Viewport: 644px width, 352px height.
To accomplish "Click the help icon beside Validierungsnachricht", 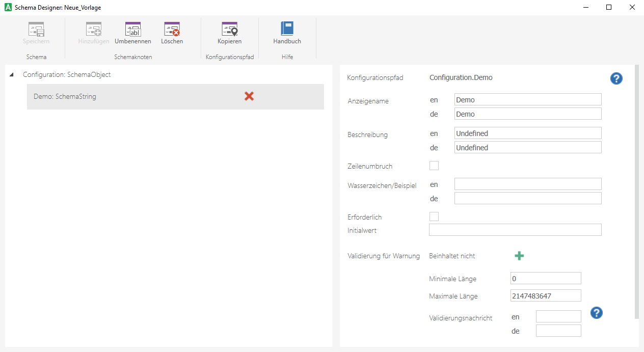I will tap(596, 313).
